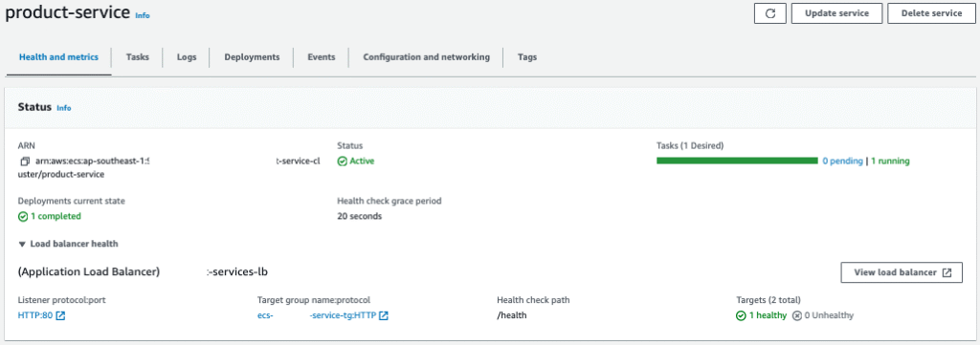980x345 pixels.
Task: Open the Configuration and networking tab
Action: (x=426, y=56)
